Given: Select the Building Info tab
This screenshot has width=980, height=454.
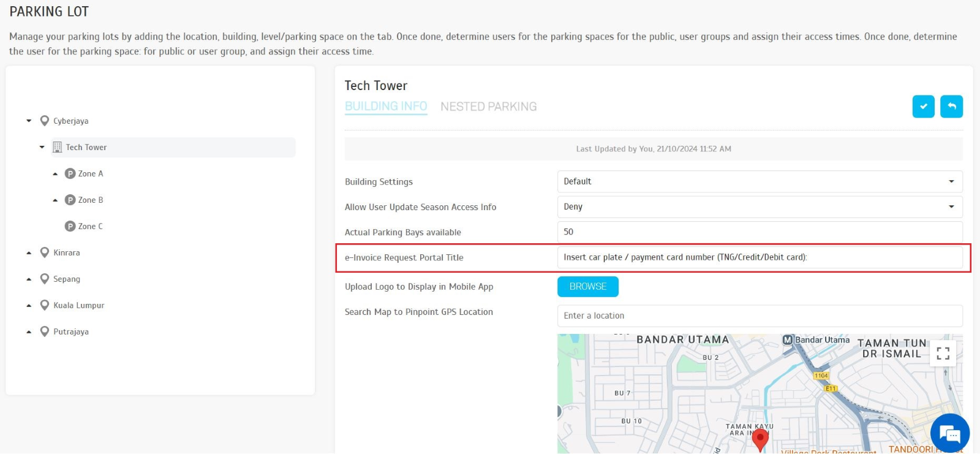Looking at the screenshot, I should (386, 107).
